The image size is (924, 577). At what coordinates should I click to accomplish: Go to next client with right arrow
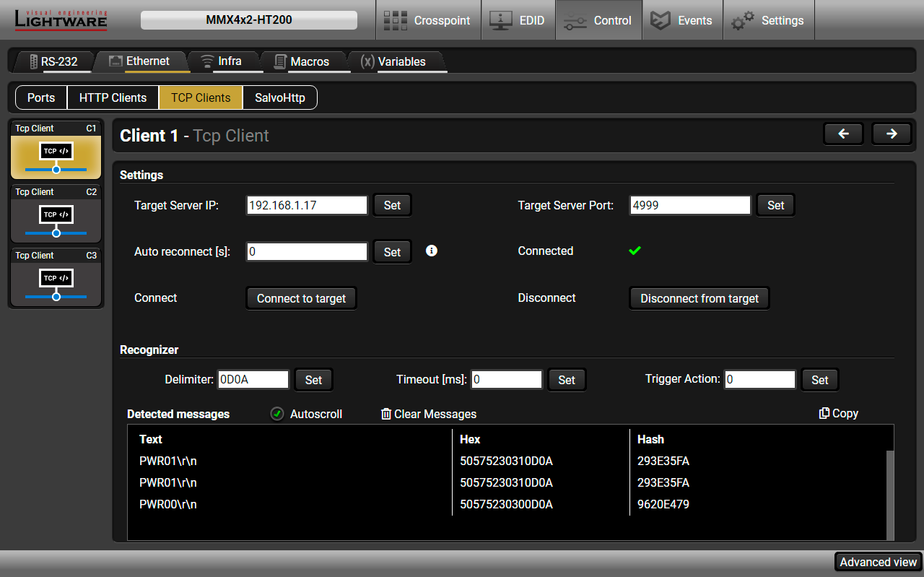pyautogui.click(x=892, y=134)
